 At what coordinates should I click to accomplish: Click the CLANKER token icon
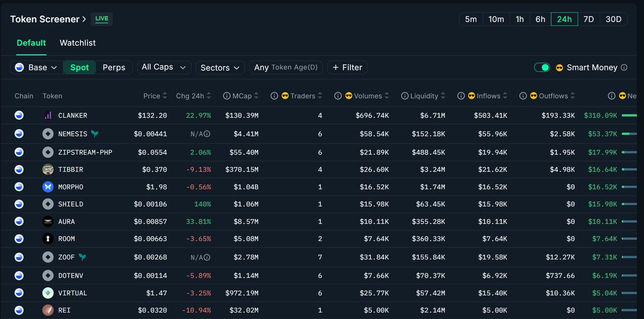48,115
